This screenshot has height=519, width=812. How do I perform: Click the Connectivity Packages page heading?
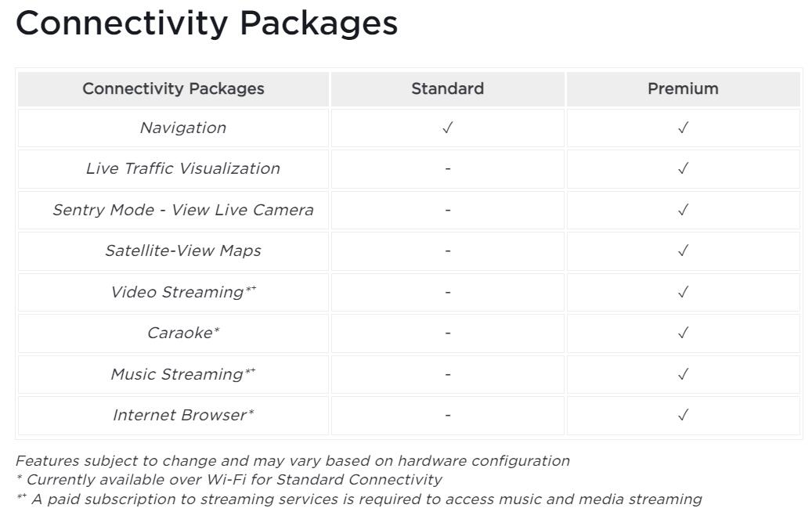click(207, 23)
